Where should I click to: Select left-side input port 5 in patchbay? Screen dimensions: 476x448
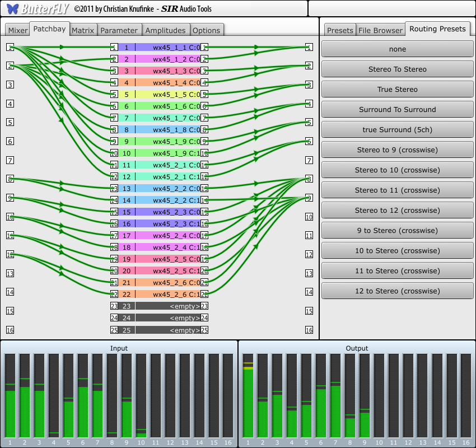pos(10,122)
